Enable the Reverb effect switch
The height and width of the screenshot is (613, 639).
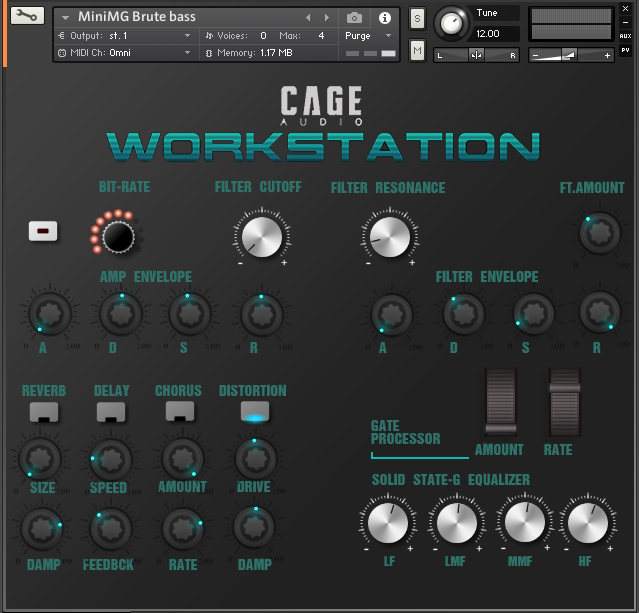[x=44, y=412]
